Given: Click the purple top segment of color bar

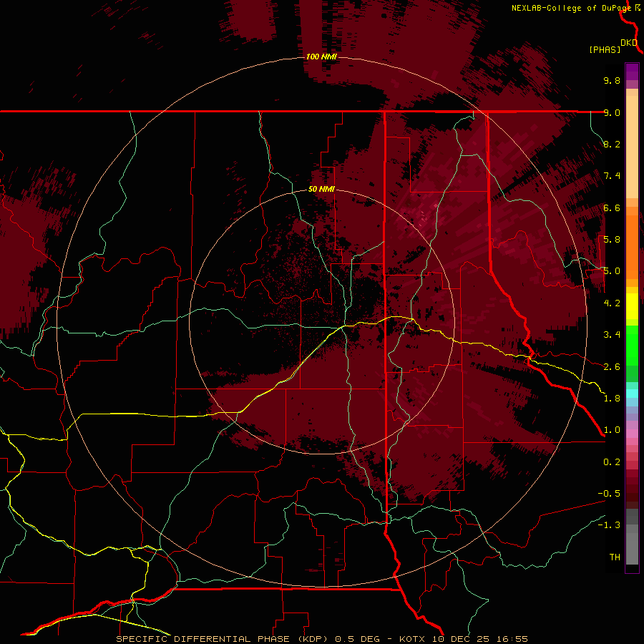Looking at the screenshot, I should [x=632, y=72].
